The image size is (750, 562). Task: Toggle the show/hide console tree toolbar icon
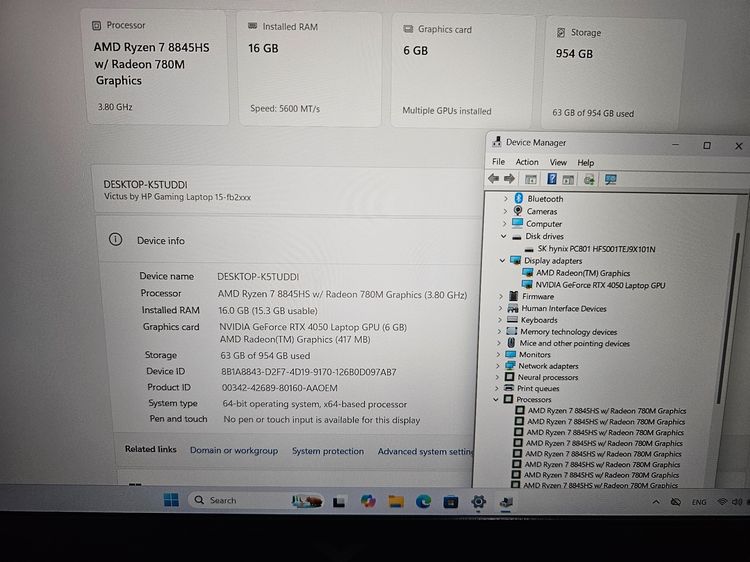[x=530, y=179]
